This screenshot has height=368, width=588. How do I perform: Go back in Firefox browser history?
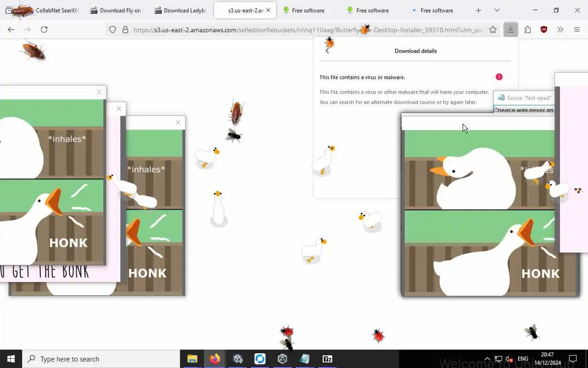coord(11,29)
